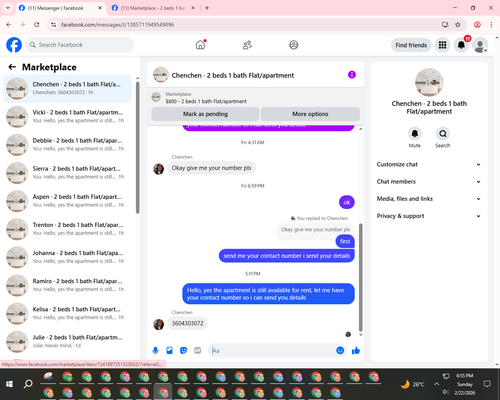Open Aspen conversation in chat list
This screenshot has width=500, height=400.
[x=67, y=201]
